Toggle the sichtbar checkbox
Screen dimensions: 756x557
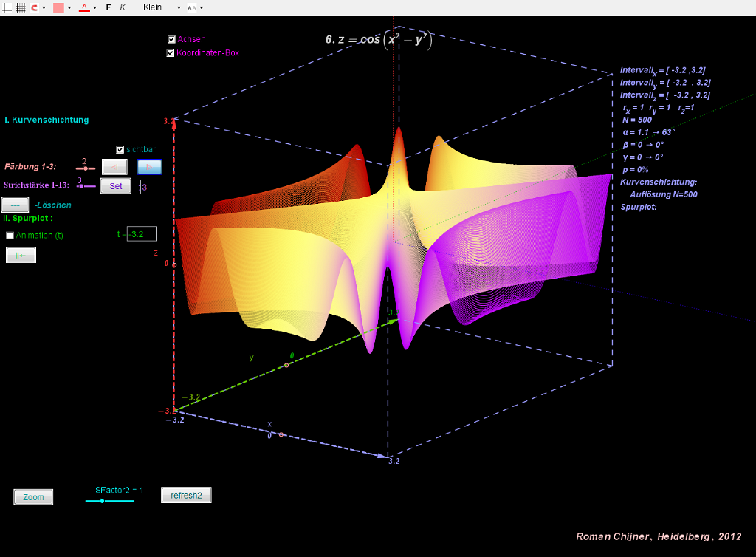[x=120, y=149]
